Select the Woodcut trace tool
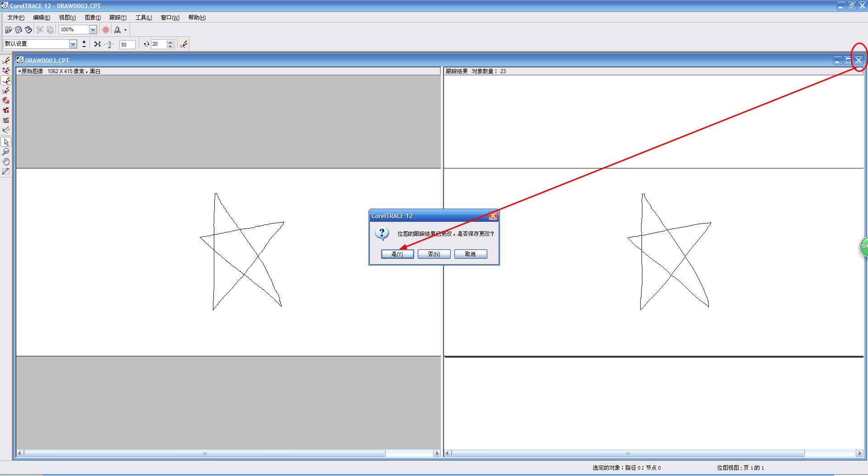The width and height of the screenshot is (868, 476). coord(6,100)
